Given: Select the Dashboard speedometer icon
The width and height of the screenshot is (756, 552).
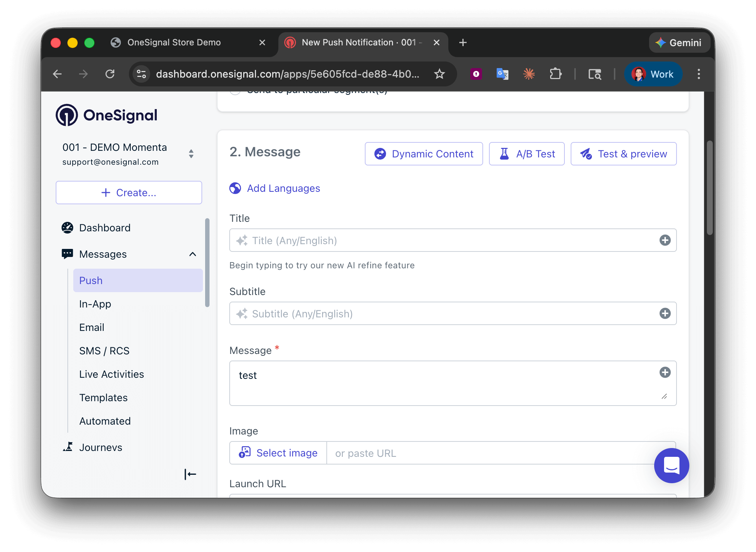Looking at the screenshot, I should click(67, 227).
